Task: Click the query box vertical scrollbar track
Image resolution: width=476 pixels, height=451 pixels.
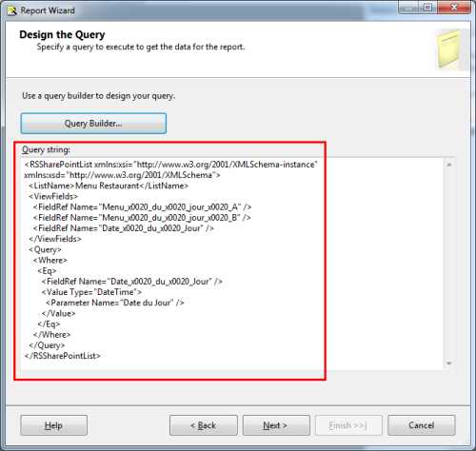Action: click(x=449, y=264)
